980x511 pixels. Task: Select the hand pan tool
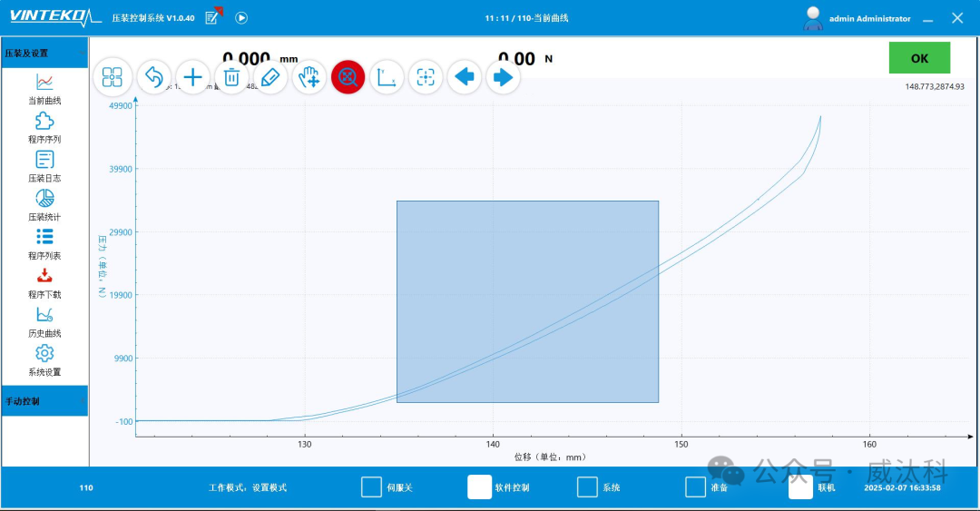(309, 77)
